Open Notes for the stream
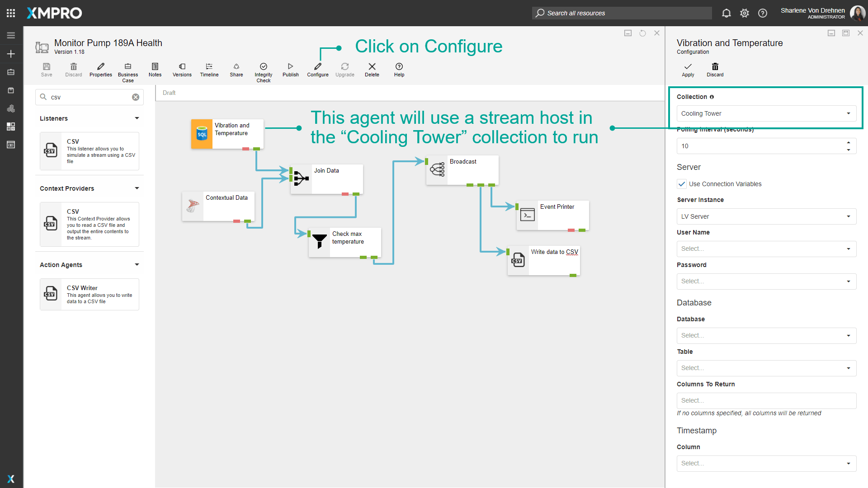Image resolution: width=868 pixels, height=488 pixels. click(155, 70)
